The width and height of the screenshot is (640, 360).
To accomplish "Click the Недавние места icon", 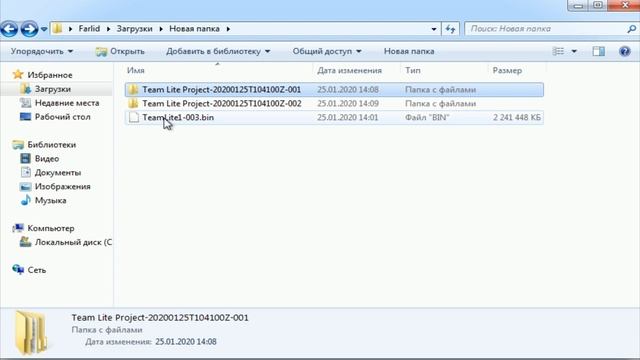I will [25, 103].
